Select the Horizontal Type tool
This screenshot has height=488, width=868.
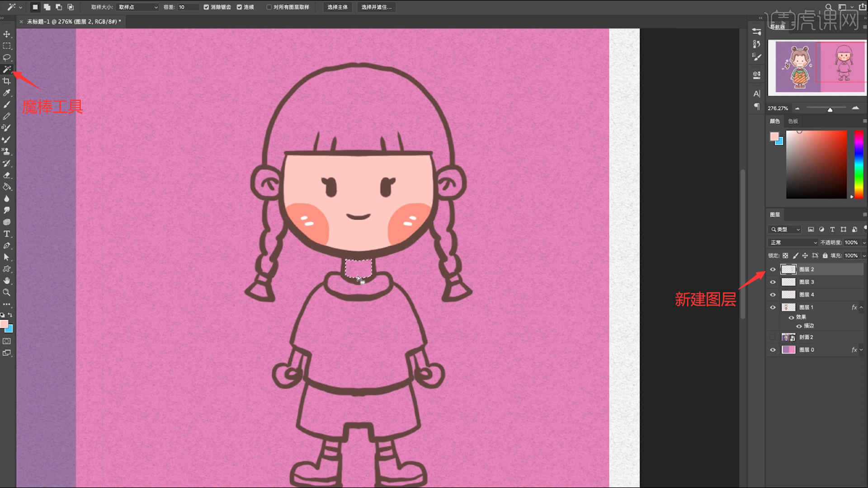point(7,234)
